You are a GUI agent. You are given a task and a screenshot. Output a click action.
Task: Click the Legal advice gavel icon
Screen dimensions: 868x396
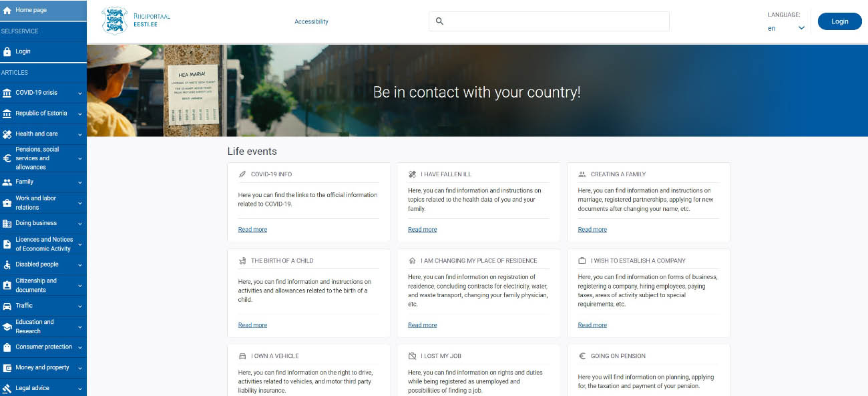pos(7,389)
